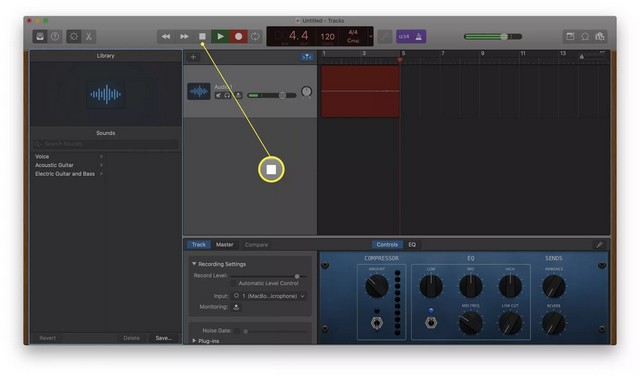Toggle the input channel circle button
This screenshot has width=640, height=376.
click(236, 296)
